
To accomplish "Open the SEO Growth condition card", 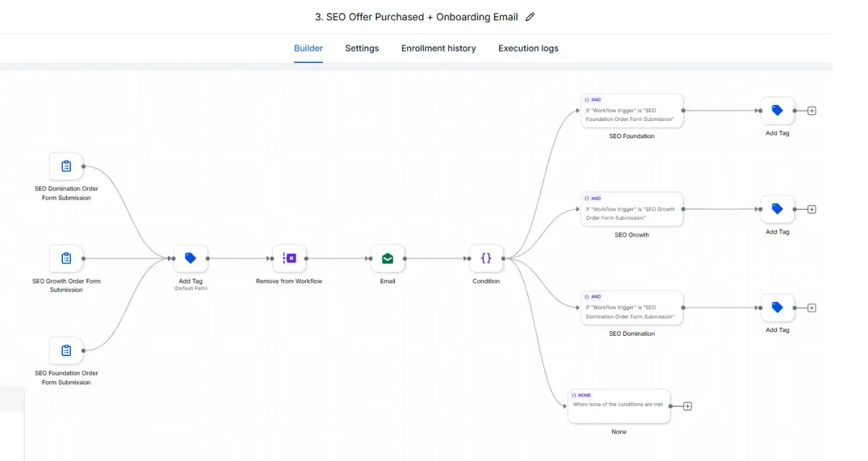I will click(x=632, y=209).
